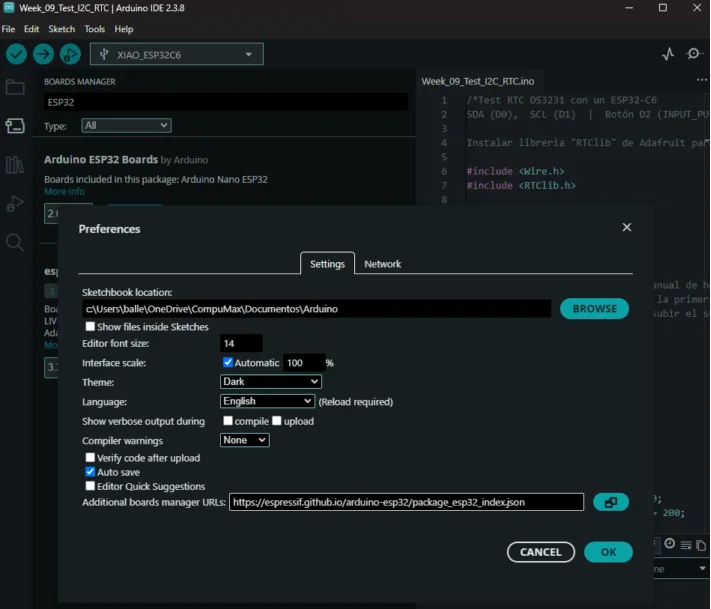
Task: Click the Verify sketch checkmark icon
Action: 16,54
